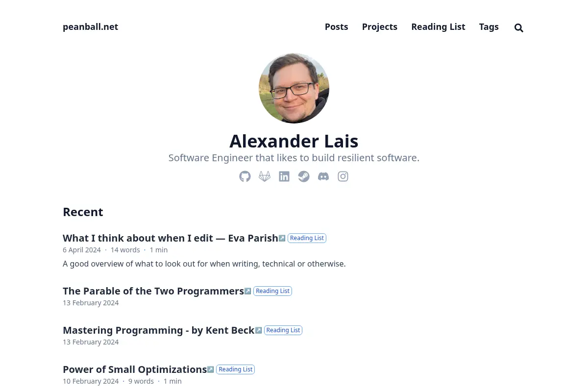Open the Tags menu item
This screenshot has width=588, height=392.
click(489, 27)
